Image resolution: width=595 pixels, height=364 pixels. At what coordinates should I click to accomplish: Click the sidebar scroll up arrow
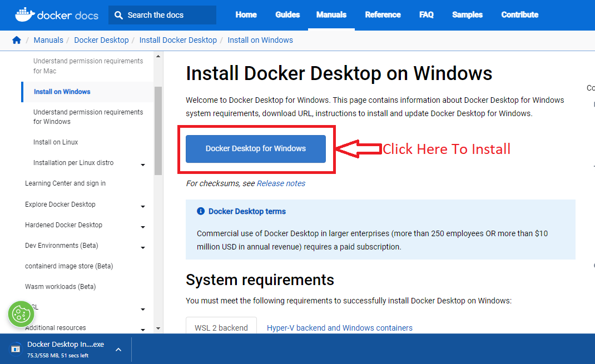click(158, 56)
